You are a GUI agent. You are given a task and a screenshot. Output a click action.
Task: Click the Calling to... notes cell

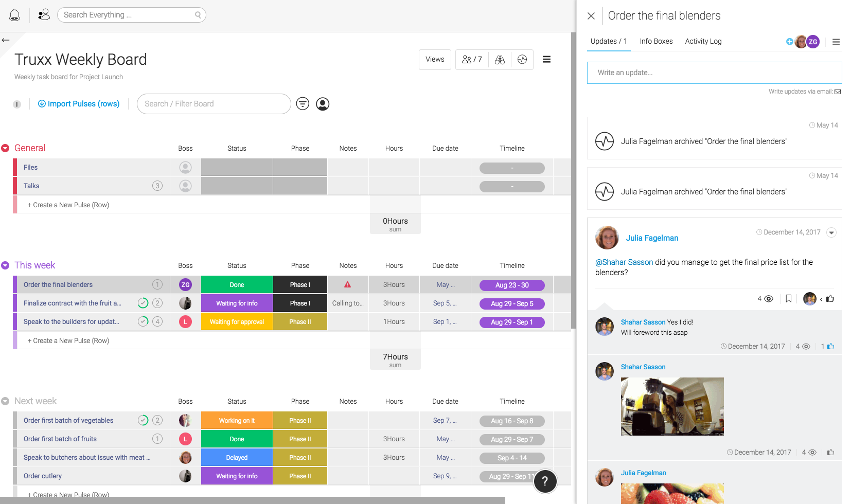(x=348, y=303)
